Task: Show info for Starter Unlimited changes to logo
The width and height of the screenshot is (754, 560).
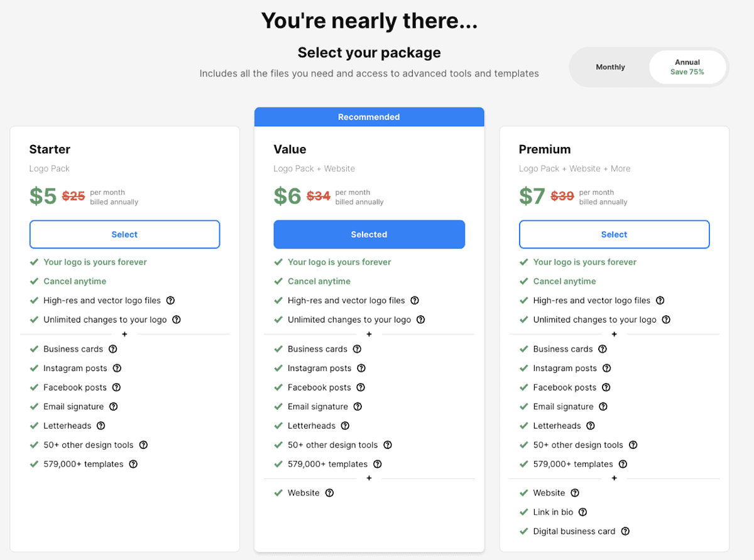Action: (177, 320)
